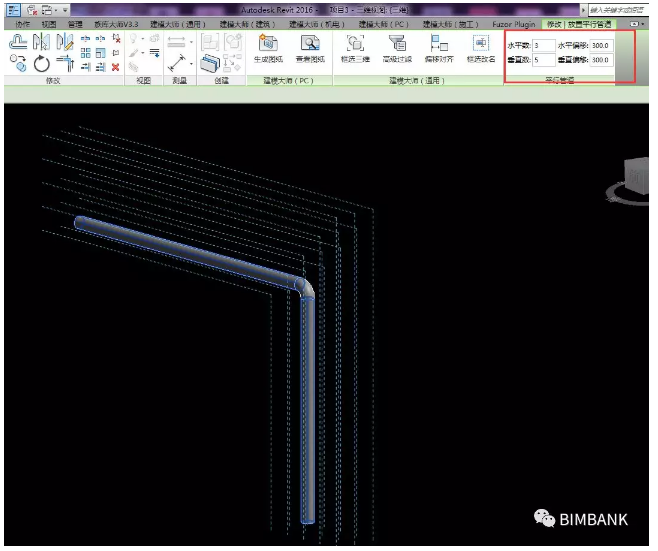
Task: Activate the Rotate tool
Action: point(42,64)
